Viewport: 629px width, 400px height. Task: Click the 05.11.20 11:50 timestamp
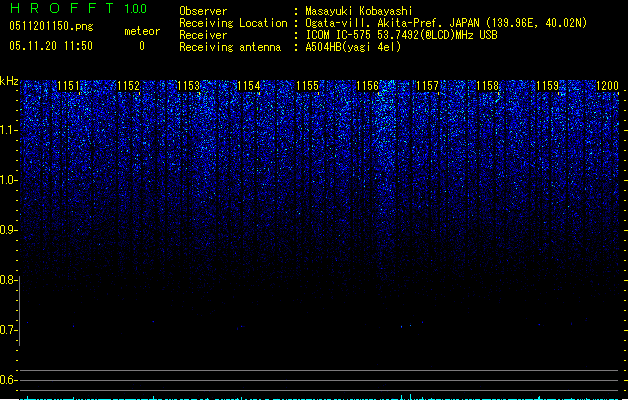[51, 46]
